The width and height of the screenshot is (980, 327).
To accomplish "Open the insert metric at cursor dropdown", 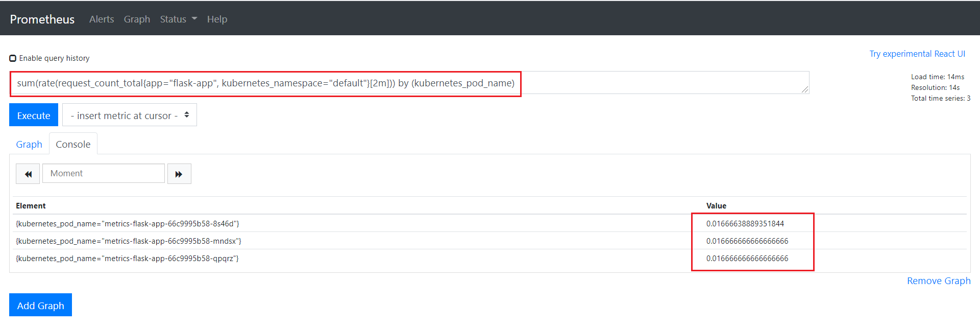I will coord(130,115).
